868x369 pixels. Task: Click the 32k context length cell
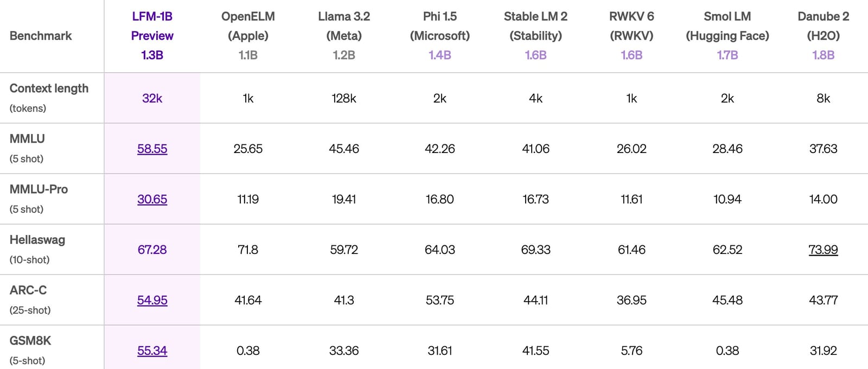point(152,98)
